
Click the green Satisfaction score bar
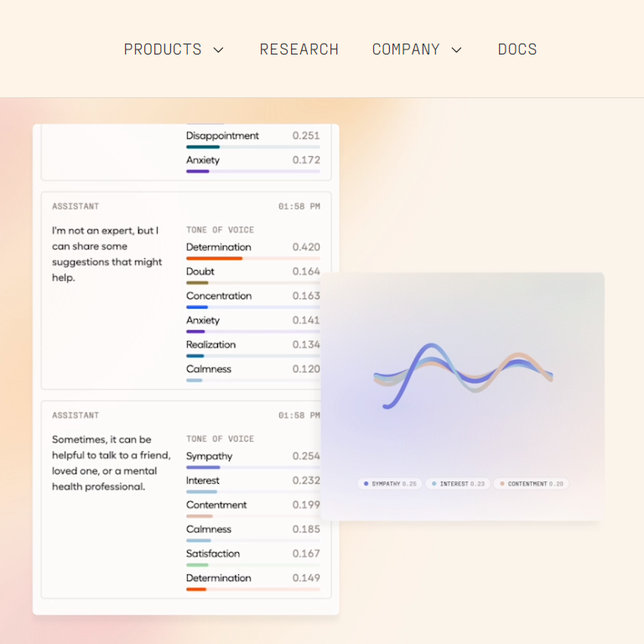click(253, 564)
